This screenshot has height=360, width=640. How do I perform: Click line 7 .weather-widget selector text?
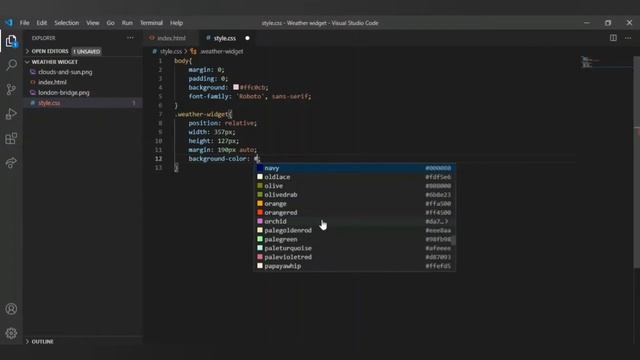click(203, 114)
